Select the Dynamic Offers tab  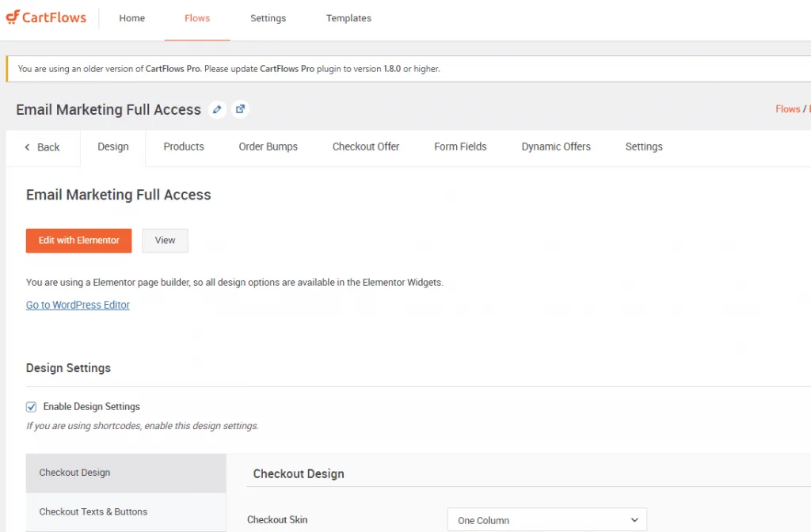tap(556, 146)
